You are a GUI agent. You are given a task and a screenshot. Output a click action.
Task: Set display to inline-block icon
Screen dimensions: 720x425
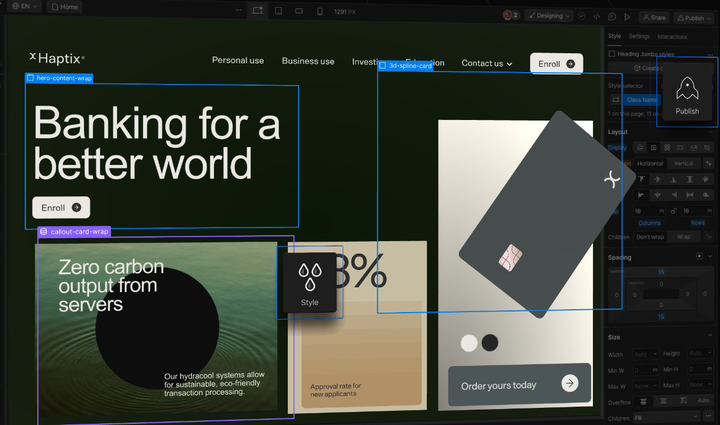[680, 147]
